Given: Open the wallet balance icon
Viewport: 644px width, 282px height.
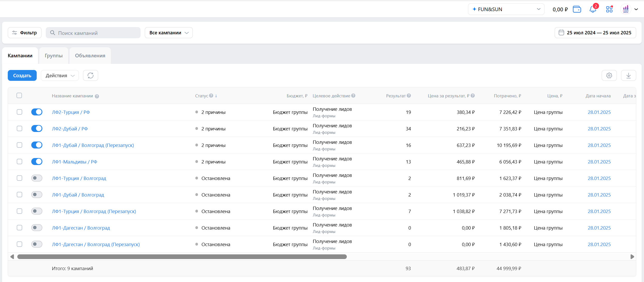Looking at the screenshot, I should click(x=577, y=9).
